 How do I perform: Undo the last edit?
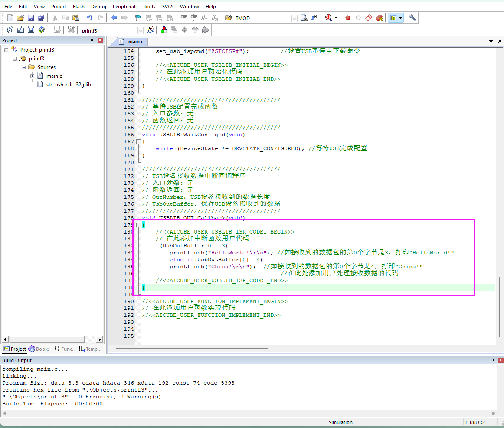(x=90, y=18)
